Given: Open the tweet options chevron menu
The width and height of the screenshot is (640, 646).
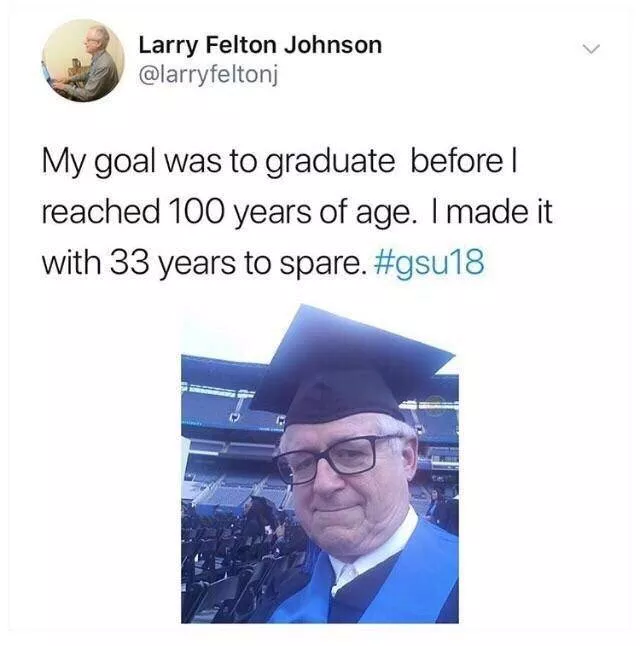Looking at the screenshot, I should click(x=591, y=49).
